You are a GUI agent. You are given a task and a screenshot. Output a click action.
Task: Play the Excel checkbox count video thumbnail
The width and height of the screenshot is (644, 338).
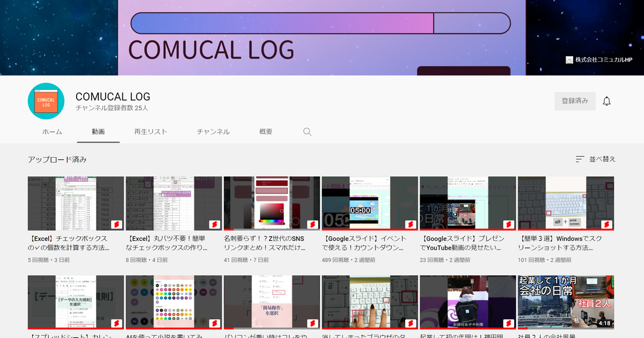click(x=76, y=203)
